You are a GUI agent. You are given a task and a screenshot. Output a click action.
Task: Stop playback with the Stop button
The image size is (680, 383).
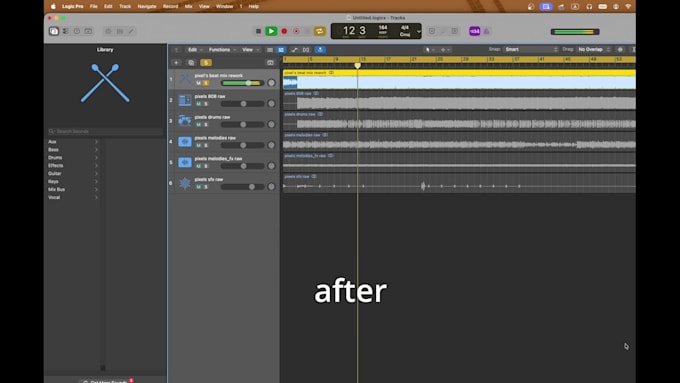[258, 31]
